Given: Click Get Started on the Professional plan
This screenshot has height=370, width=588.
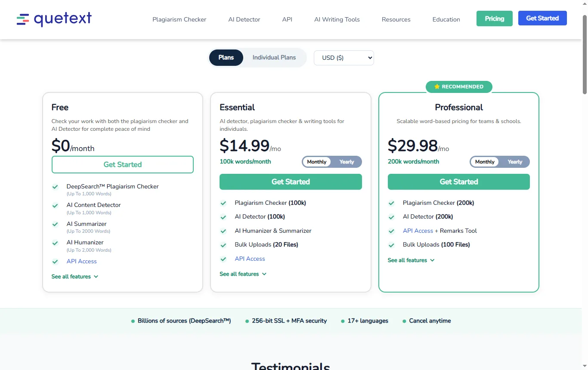Looking at the screenshot, I should tap(459, 182).
